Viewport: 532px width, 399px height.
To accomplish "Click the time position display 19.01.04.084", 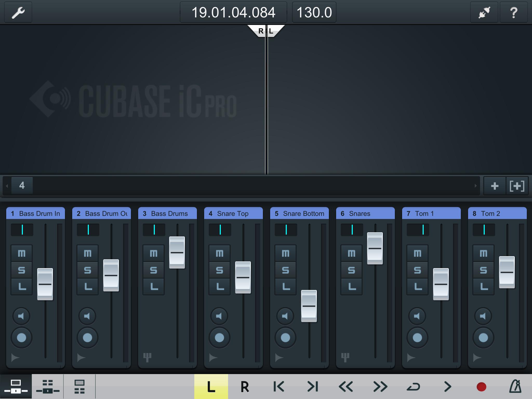I will coord(233,12).
